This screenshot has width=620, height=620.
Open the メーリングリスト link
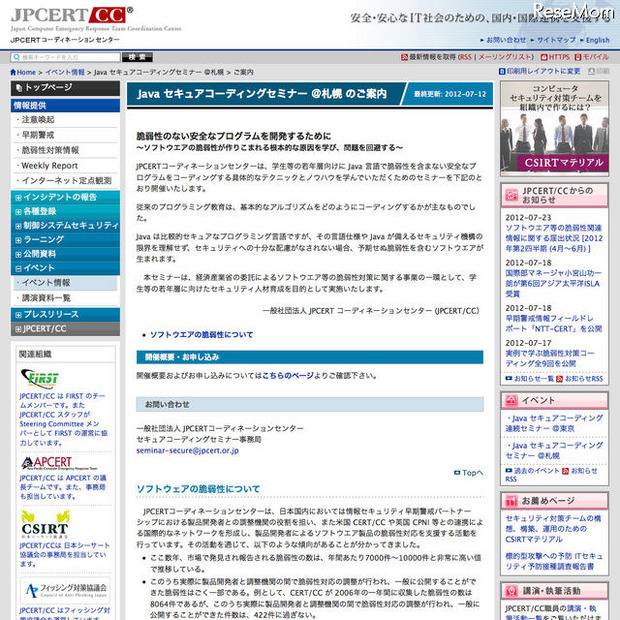(x=506, y=57)
